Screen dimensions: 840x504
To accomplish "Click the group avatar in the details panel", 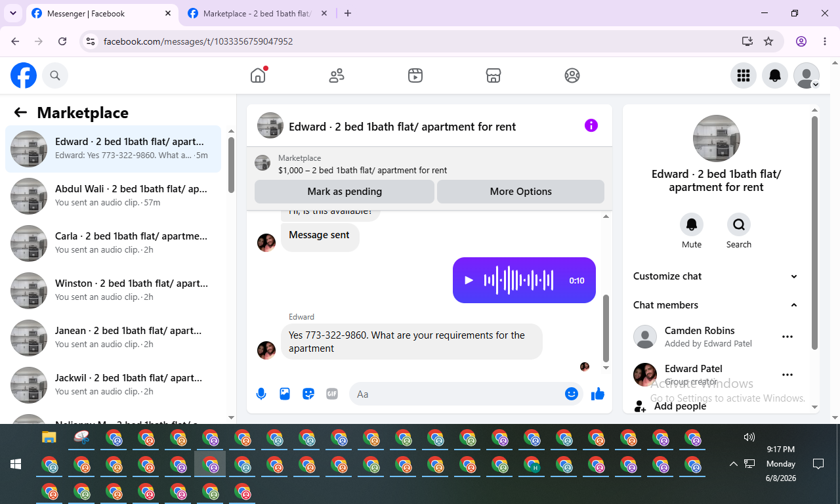I will (717, 138).
